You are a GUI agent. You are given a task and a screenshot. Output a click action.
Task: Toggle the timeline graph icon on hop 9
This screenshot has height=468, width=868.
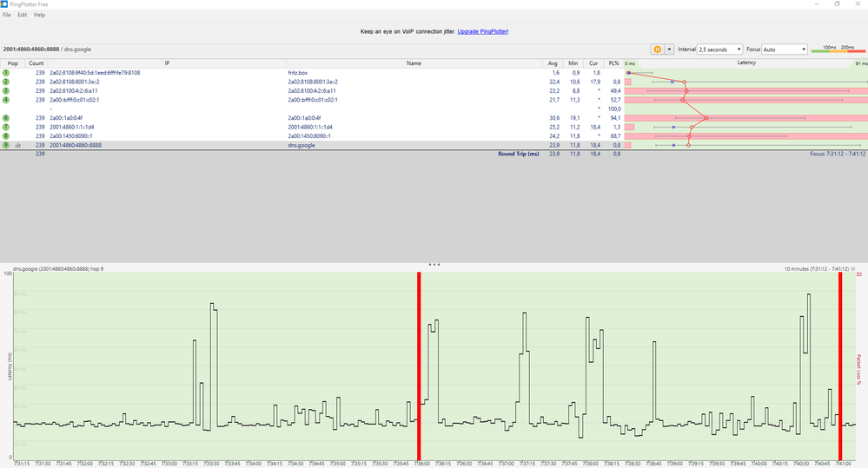(17, 146)
